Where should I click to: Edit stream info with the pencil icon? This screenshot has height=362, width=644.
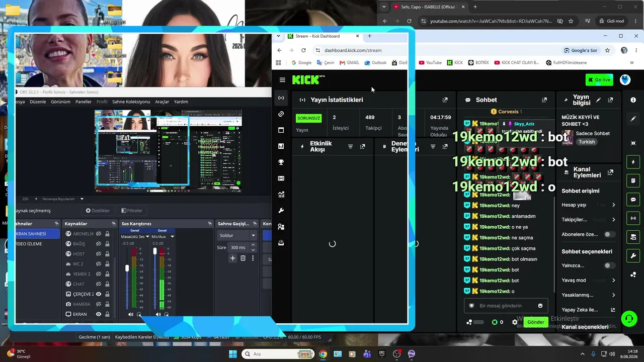click(598, 100)
